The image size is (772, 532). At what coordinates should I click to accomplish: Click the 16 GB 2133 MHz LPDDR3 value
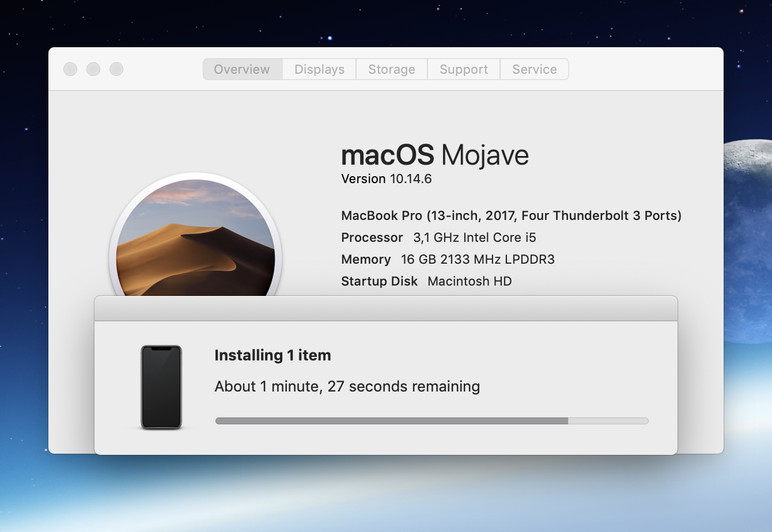pos(478,259)
